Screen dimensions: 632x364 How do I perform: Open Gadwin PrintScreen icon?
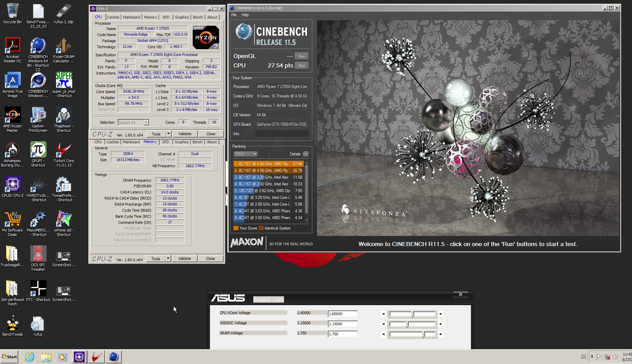coord(38,119)
